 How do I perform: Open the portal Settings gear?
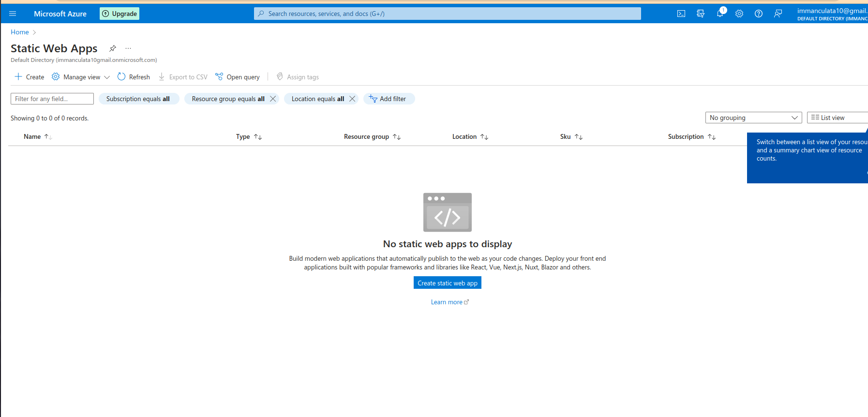(x=739, y=14)
